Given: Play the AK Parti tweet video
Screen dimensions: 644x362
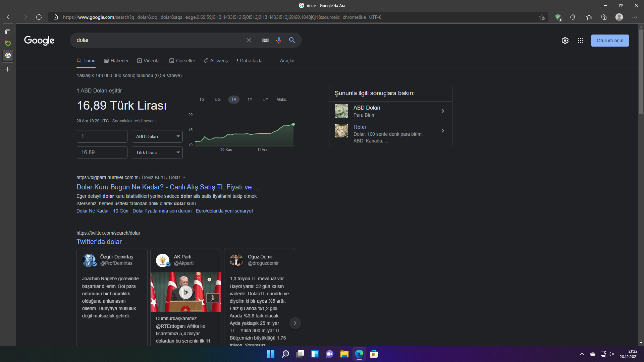Looking at the screenshot, I should 185,292.
